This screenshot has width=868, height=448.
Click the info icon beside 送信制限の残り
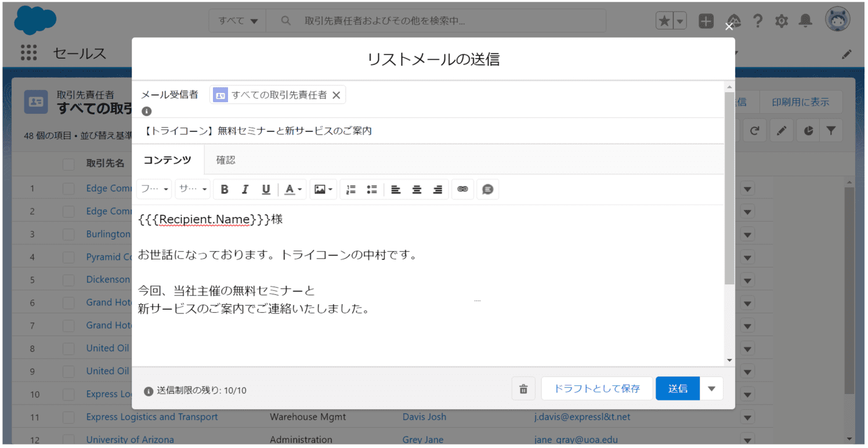click(149, 391)
